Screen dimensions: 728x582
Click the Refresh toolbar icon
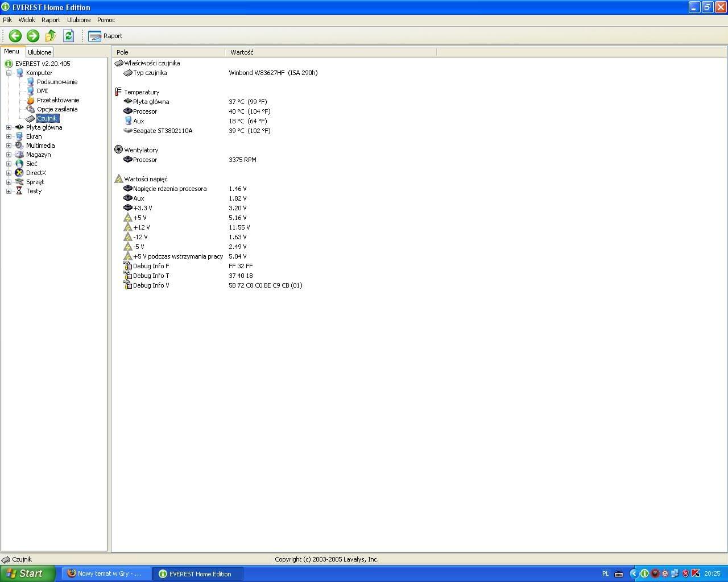(x=69, y=36)
